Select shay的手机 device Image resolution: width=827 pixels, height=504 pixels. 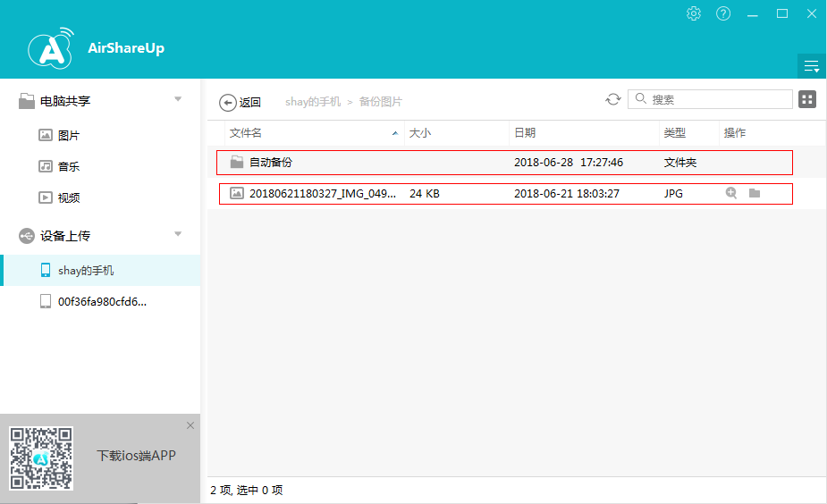tap(100, 271)
